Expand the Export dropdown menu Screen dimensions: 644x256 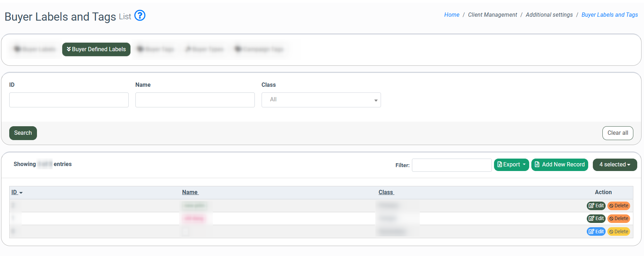click(x=511, y=165)
